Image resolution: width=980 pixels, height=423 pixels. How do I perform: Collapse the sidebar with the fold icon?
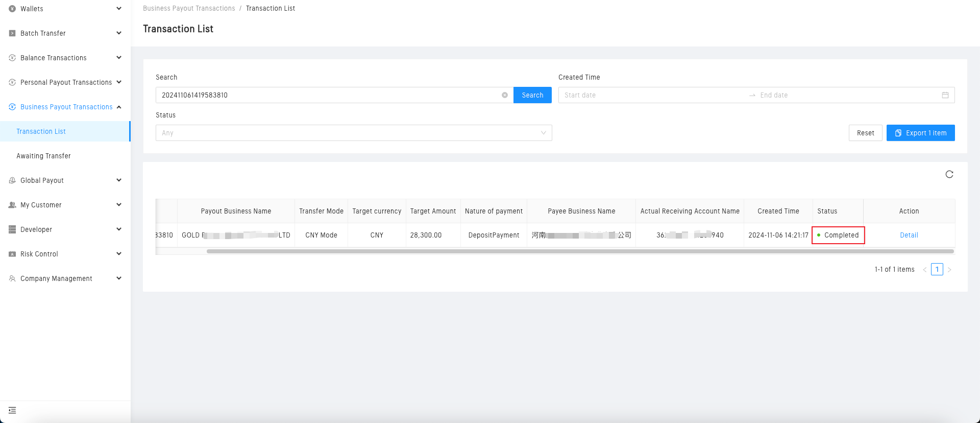(x=12, y=410)
